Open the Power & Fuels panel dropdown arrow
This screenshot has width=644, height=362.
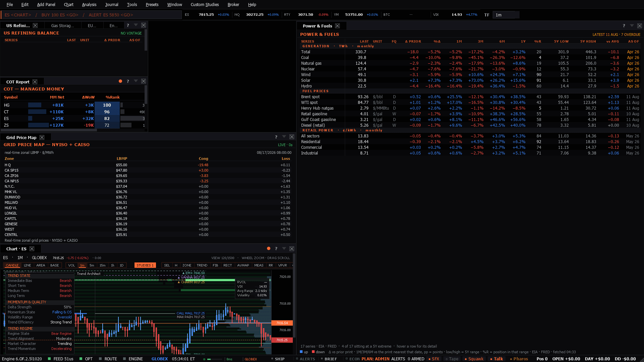point(632,25)
